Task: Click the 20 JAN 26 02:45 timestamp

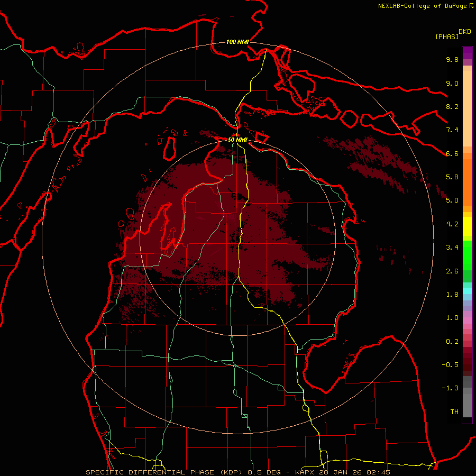Action: point(353,472)
